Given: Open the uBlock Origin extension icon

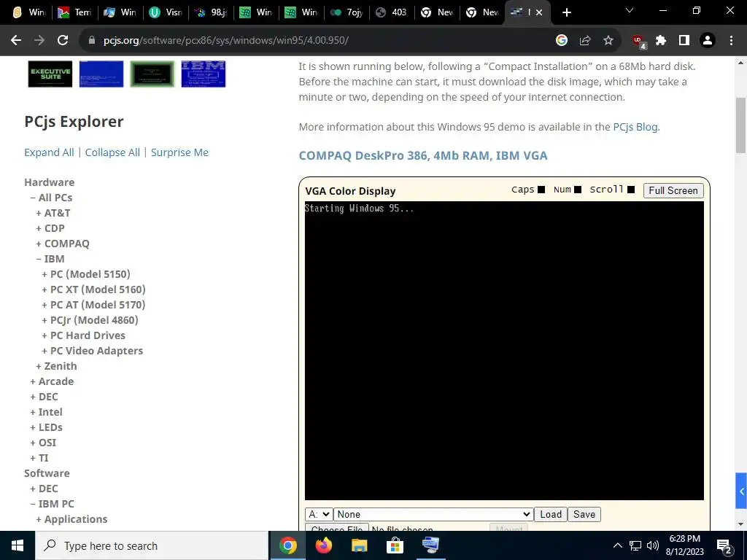Looking at the screenshot, I should pos(638,42).
